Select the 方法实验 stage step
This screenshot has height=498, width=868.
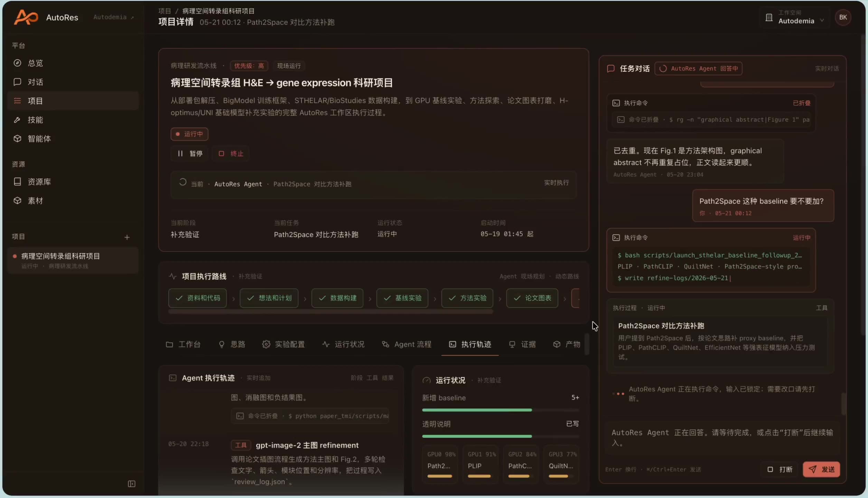pyautogui.click(x=467, y=298)
